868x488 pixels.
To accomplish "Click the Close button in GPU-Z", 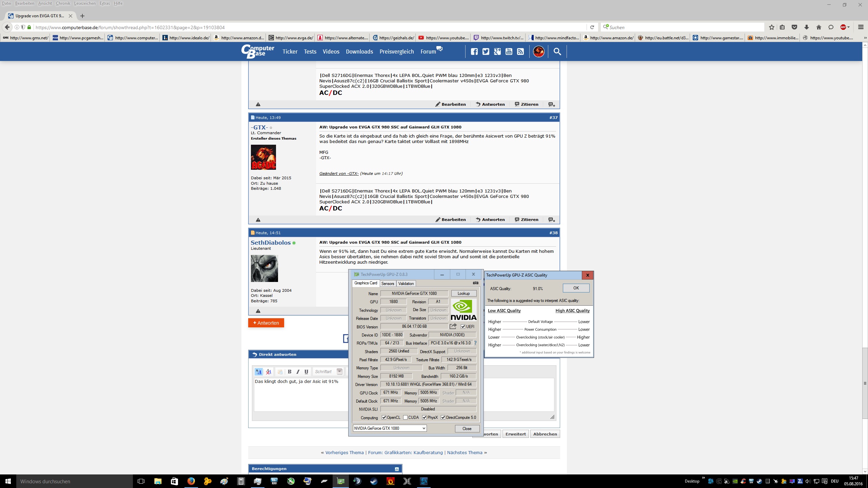I will 467,429.
